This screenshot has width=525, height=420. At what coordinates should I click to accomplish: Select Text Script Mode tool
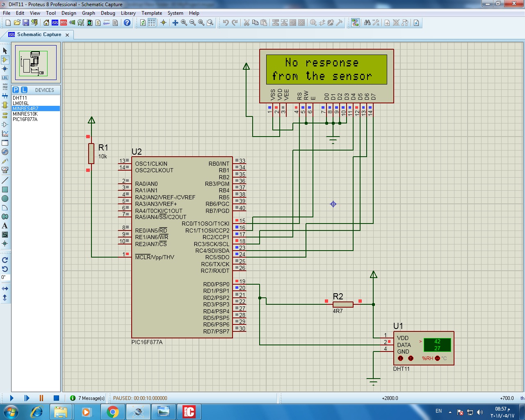coord(5,87)
